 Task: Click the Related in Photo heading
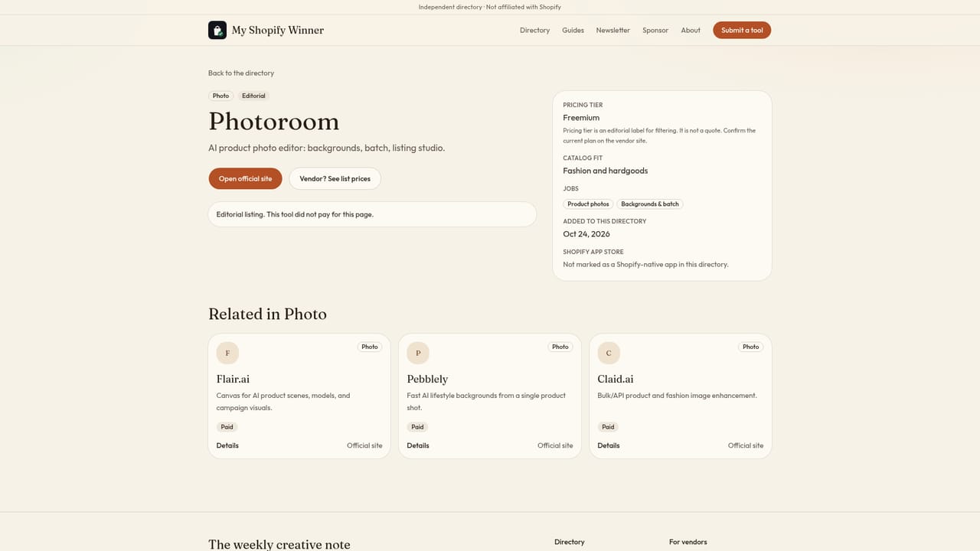click(267, 314)
